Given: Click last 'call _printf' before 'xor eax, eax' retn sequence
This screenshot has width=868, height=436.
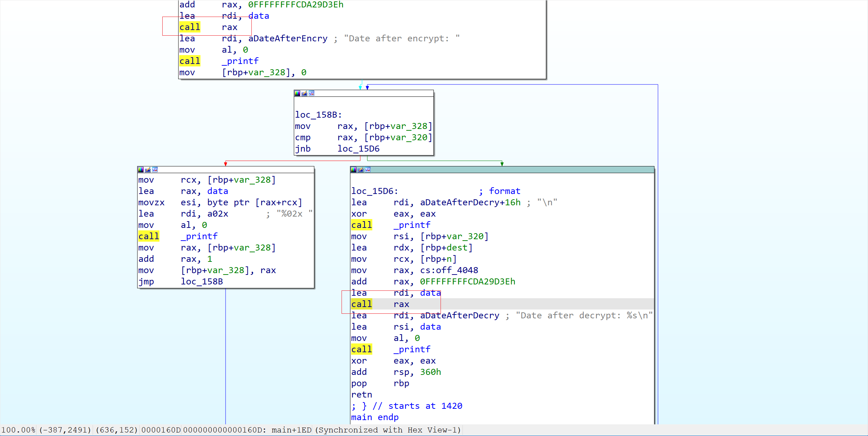Looking at the screenshot, I should tap(391, 349).
